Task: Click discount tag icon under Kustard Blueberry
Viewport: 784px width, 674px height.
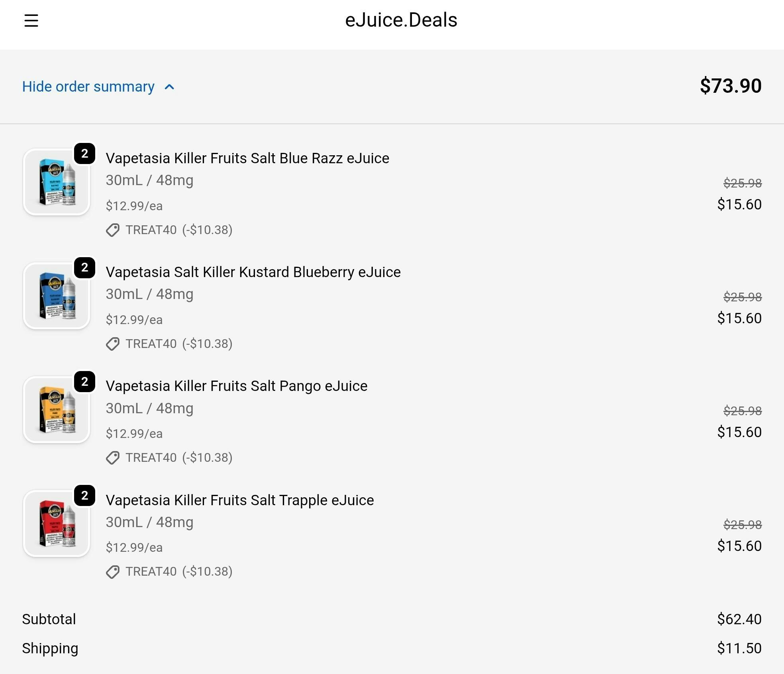Action: (113, 344)
